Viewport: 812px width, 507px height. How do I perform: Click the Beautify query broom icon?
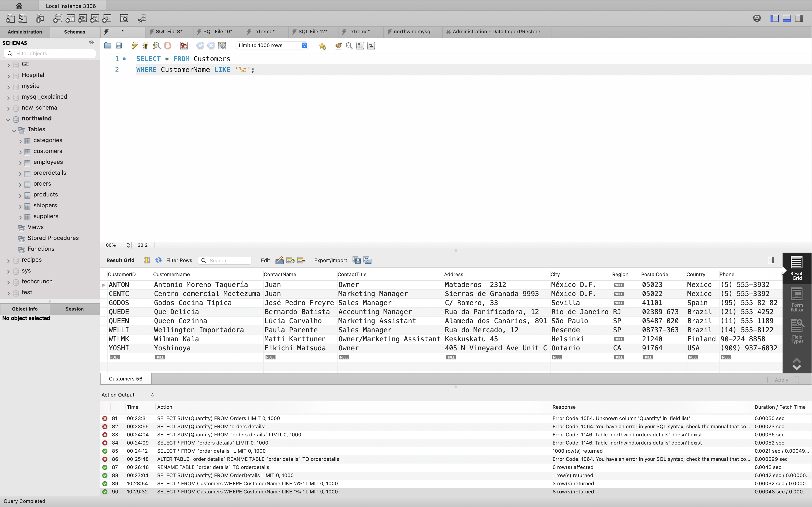338,45
